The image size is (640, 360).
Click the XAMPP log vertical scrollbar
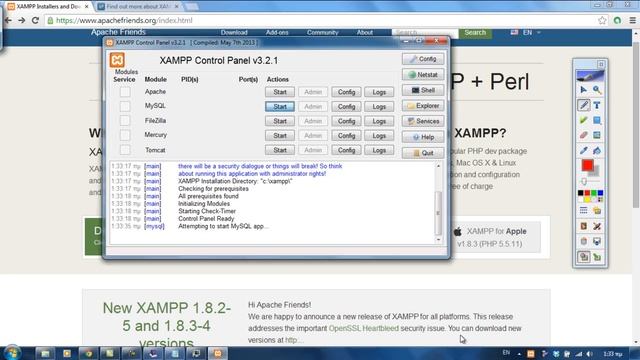(439, 202)
